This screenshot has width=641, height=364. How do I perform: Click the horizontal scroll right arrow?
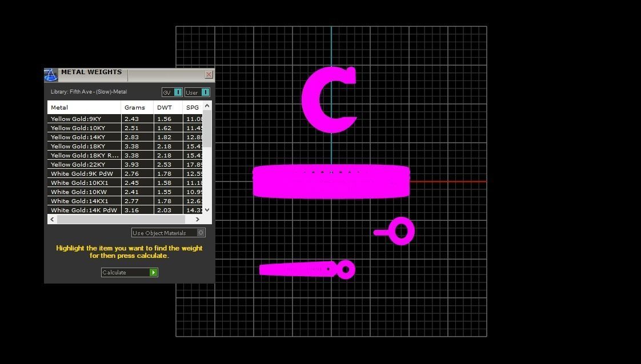[x=198, y=219]
